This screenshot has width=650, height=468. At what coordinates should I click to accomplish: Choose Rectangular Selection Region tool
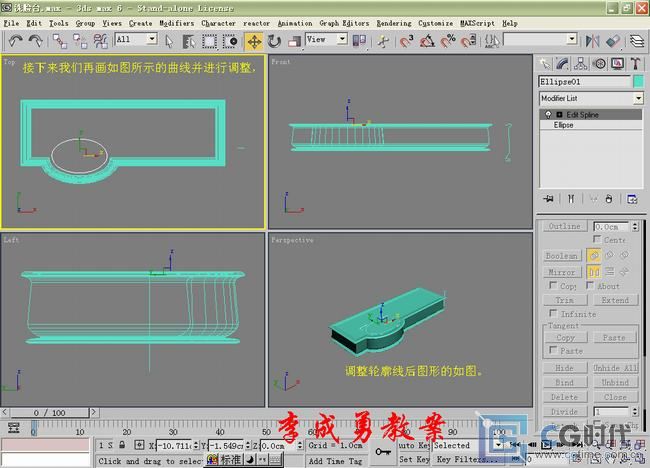(x=209, y=41)
